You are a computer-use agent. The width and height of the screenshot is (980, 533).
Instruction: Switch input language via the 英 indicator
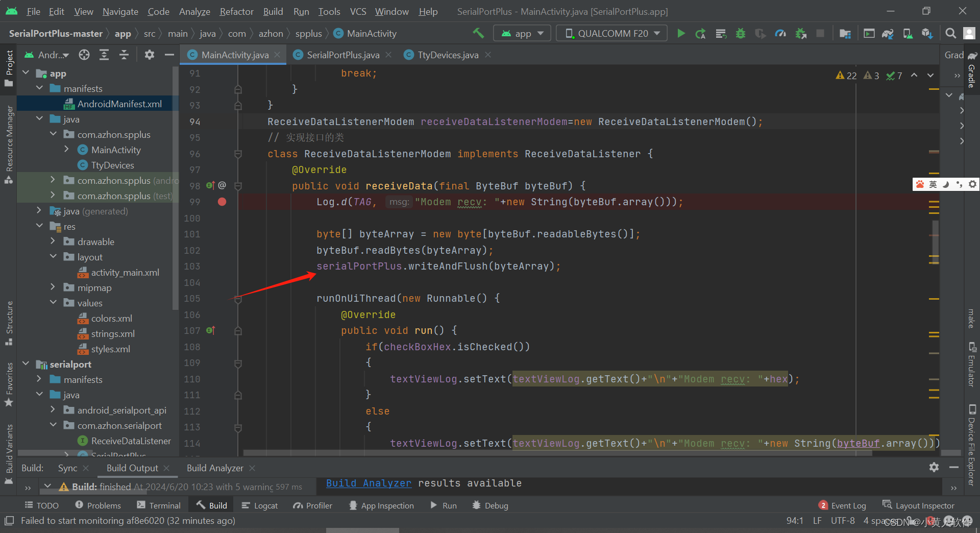[932, 184]
